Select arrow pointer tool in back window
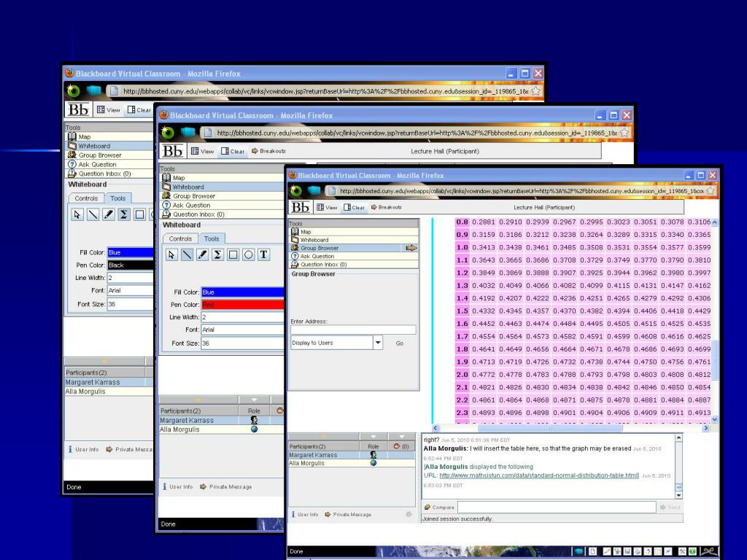 point(77,215)
